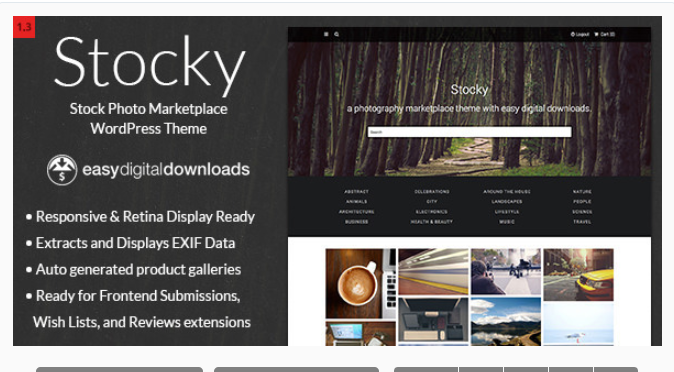The image size is (674, 372).
Task: Click the photography marketplace theme tagline
Action: pyautogui.click(x=469, y=108)
